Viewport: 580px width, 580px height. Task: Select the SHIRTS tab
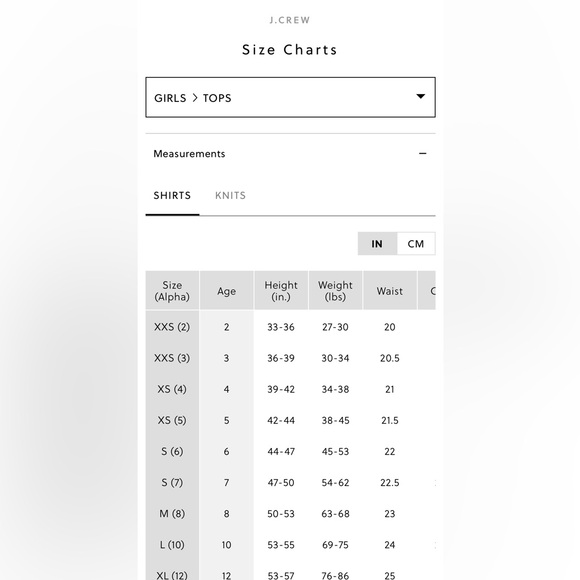(x=172, y=195)
